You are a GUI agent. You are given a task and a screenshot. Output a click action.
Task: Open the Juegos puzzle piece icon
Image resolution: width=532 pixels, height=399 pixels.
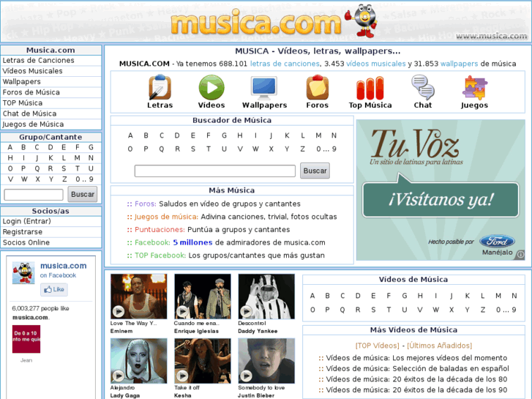pyautogui.click(x=474, y=88)
